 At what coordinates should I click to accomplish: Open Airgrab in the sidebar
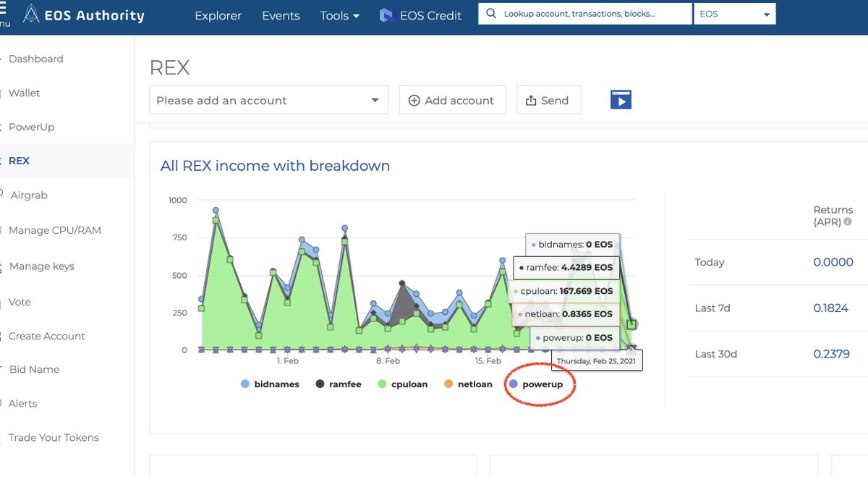click(29, 195)
